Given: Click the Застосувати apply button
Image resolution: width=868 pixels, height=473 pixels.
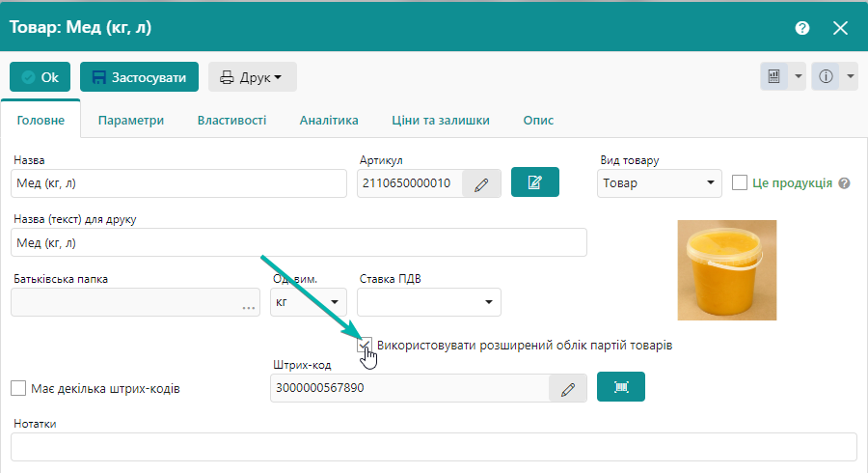Looking at the screenshot, I should click(140, 77).
